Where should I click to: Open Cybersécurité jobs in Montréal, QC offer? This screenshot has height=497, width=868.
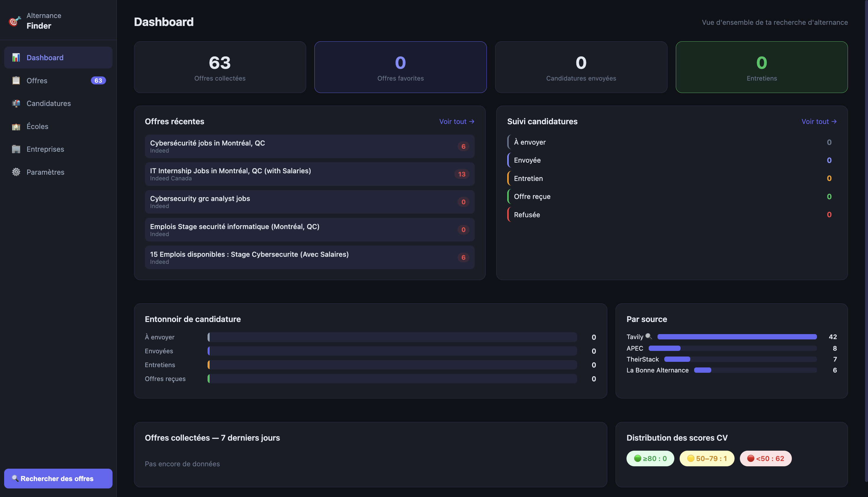pyautogui.click(x=310, y=146)
